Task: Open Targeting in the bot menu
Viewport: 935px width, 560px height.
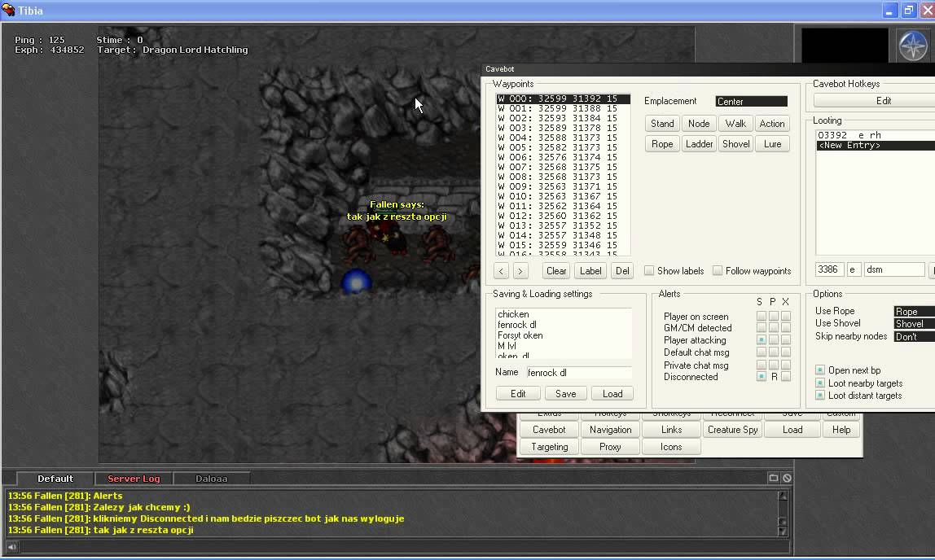Action: click(x=549, y=447)
